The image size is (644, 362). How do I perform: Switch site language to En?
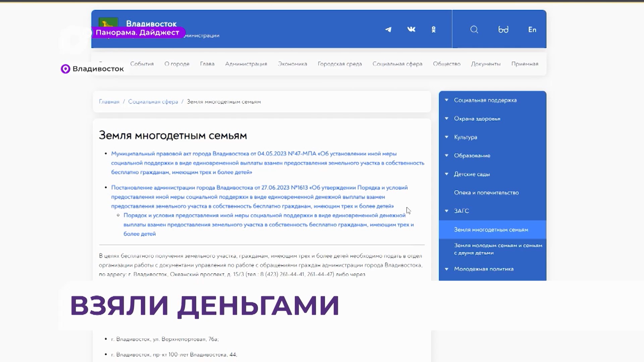532,29
